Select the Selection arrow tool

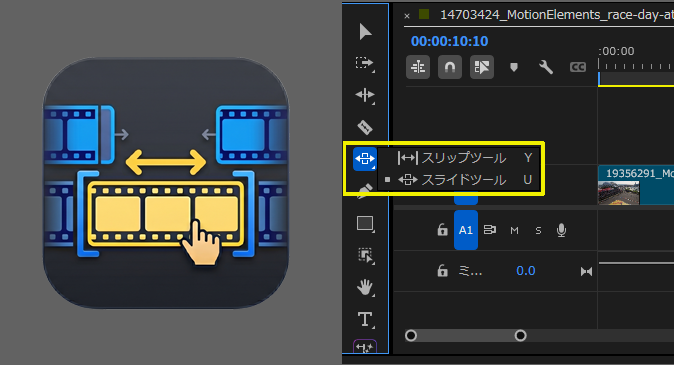click(365, 32)
